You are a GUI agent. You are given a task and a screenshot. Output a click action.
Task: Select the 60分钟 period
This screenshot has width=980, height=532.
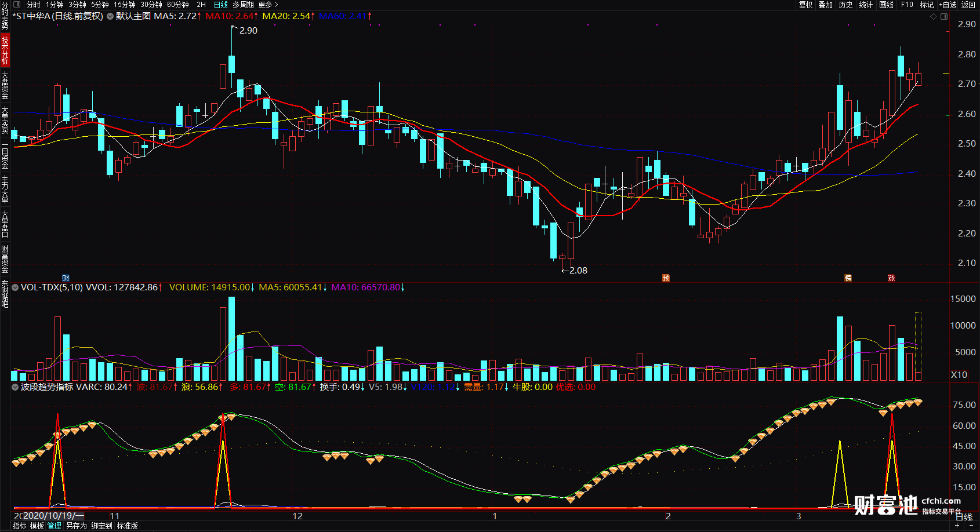[x=178, y=5]
